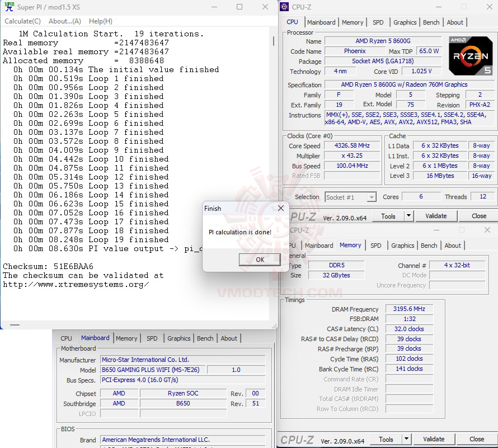Click Validate in top CPU-Z window
The image size is (498, 448).
436,216
